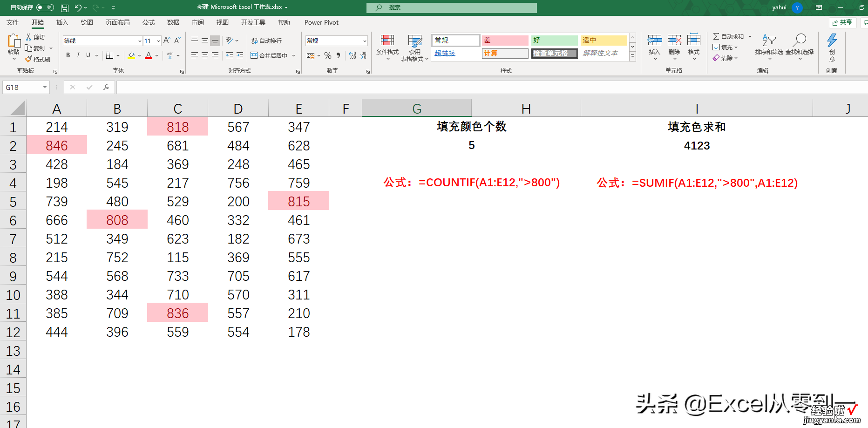
Task: Apply the 好 cell style
Action: tap(555, 41)
